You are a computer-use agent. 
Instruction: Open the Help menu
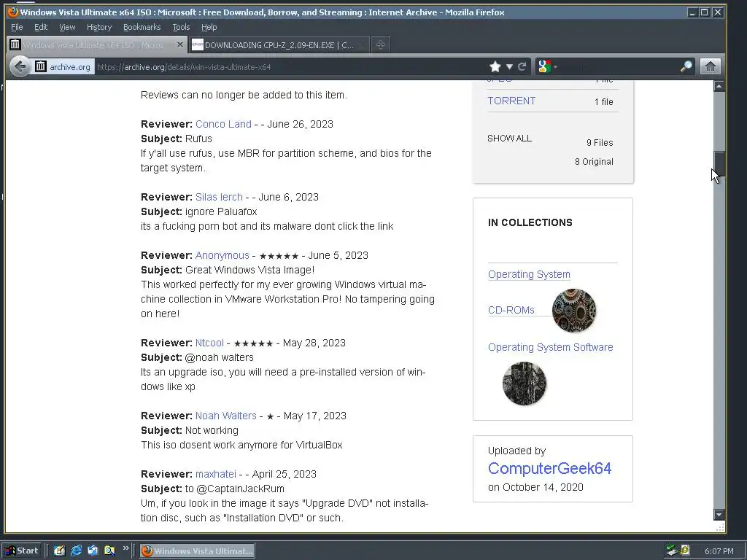[x=209, y=27]
